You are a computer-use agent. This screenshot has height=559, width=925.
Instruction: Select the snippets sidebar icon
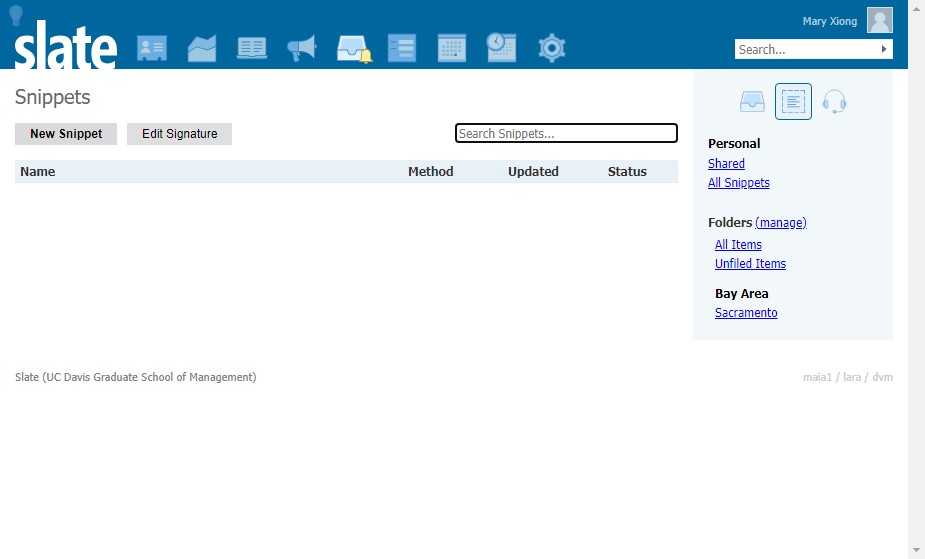793,101
